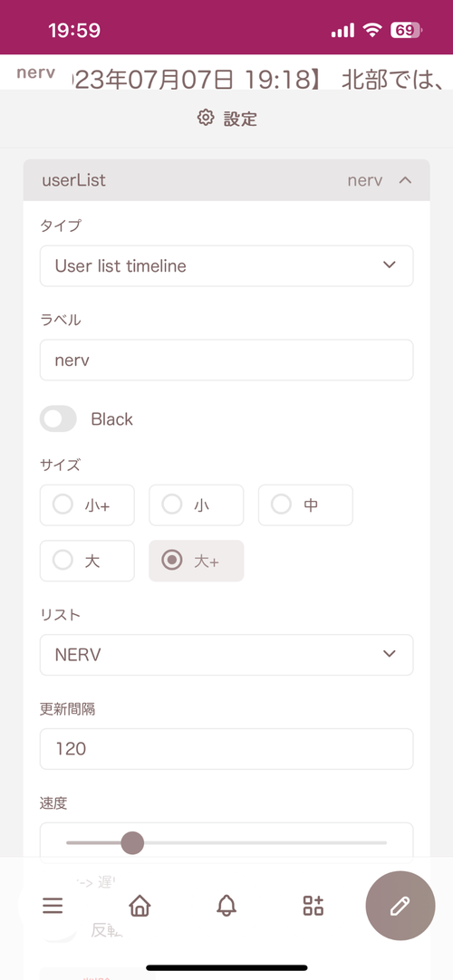
Task: Tap the add widgets grid icon
Action: pos(313,906)
